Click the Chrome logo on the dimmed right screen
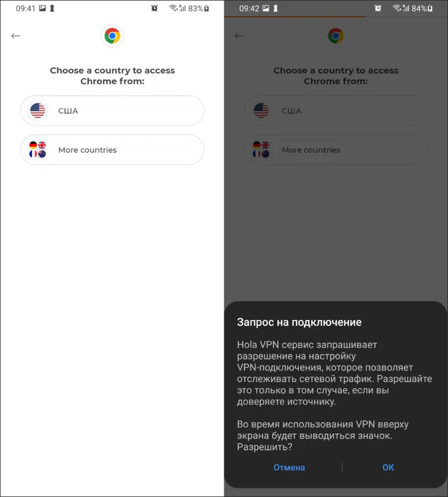The height and width of the screenshot is (497, 448). [x=335, y=35]
